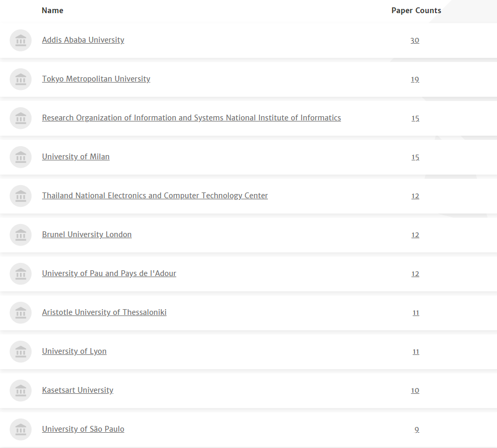Click the Name column header

[53, 11]
